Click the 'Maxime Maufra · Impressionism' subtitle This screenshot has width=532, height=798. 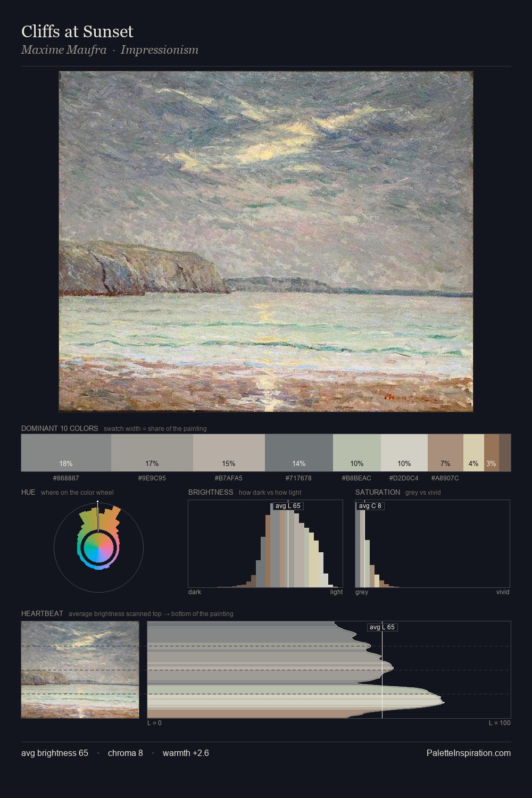click(x=110, y=50)
